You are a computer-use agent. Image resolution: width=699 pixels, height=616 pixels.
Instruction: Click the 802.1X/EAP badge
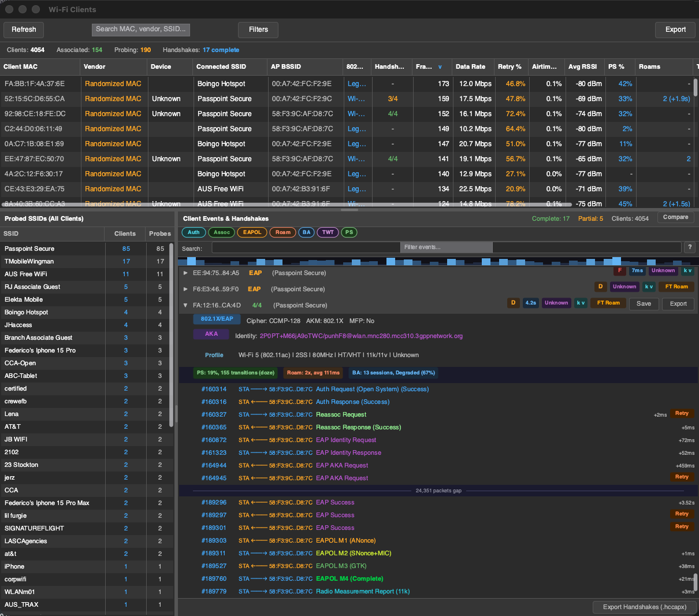point(217,319)
